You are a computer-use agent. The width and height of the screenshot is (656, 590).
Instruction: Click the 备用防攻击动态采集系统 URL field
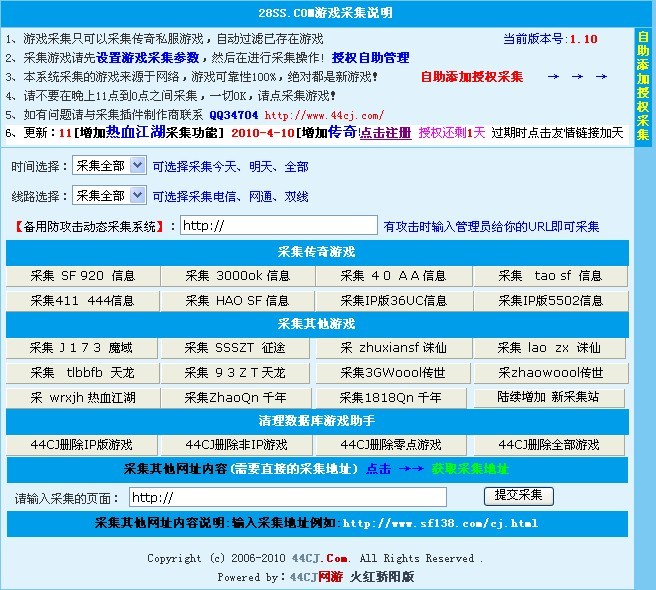click(278, 226)
